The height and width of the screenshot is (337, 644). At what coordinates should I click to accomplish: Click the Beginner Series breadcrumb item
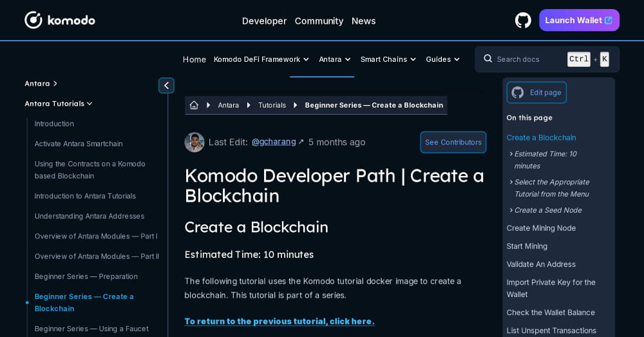tap(374, 105)
